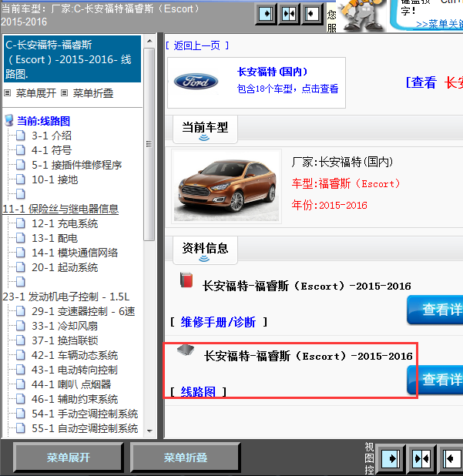Go back via 返回上一页 link
Viewport: 463px width, 476px height.
pyautogui.click(x=197, y=46)
